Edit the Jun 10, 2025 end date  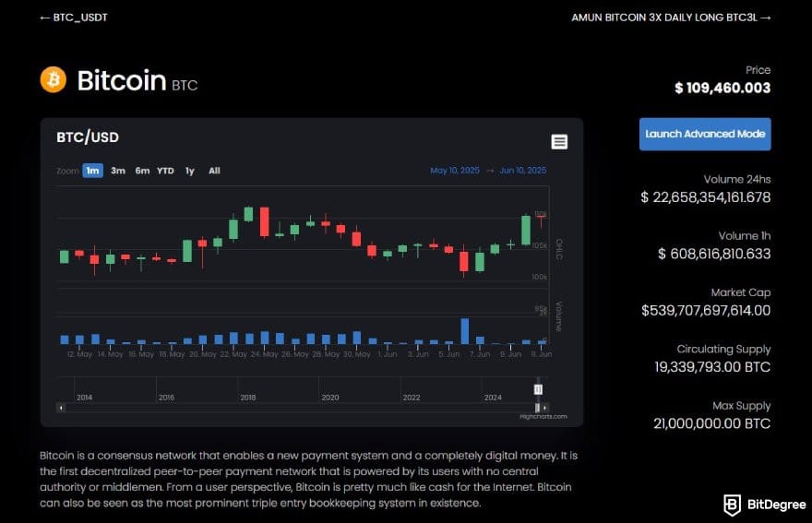pyautogui.click(x=522, y=171)
